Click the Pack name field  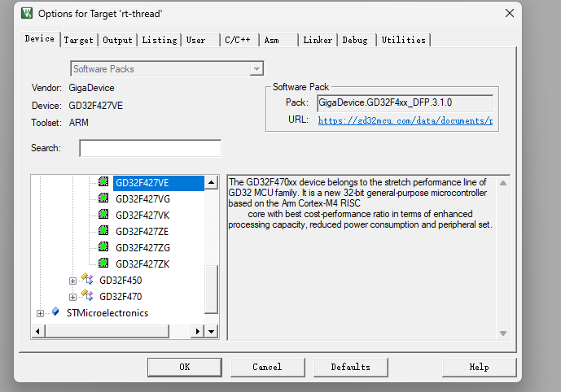[x=405, y=103]
